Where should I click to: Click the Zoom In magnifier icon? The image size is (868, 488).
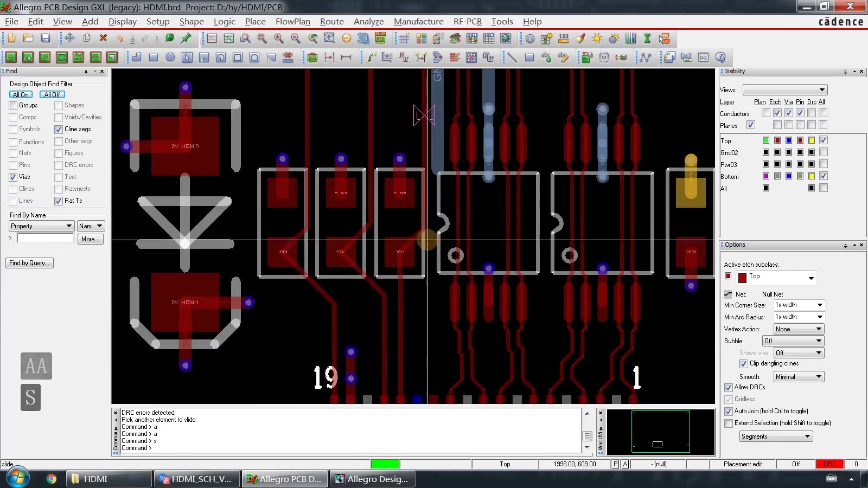coord(279,38)
